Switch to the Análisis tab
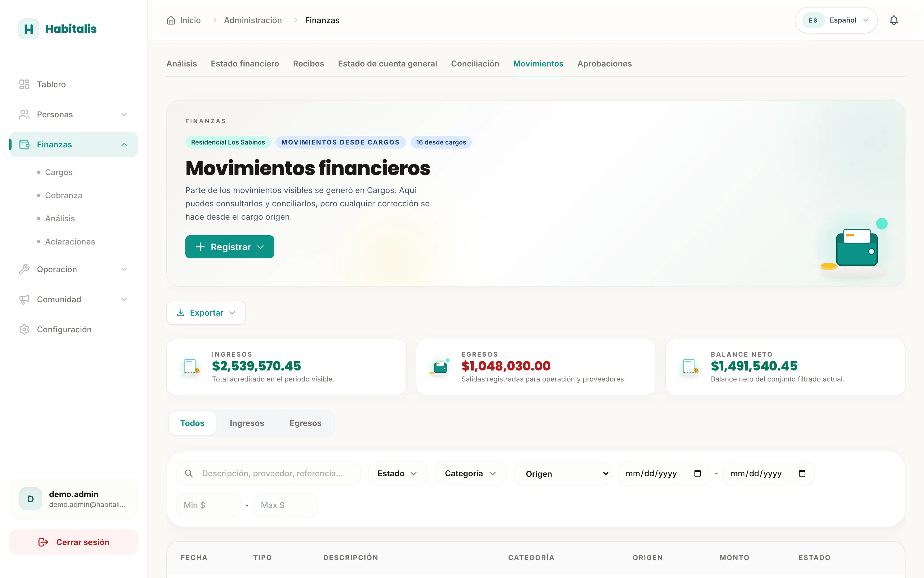The height and width of the screenshot is (578, 924). click(182, 64)
